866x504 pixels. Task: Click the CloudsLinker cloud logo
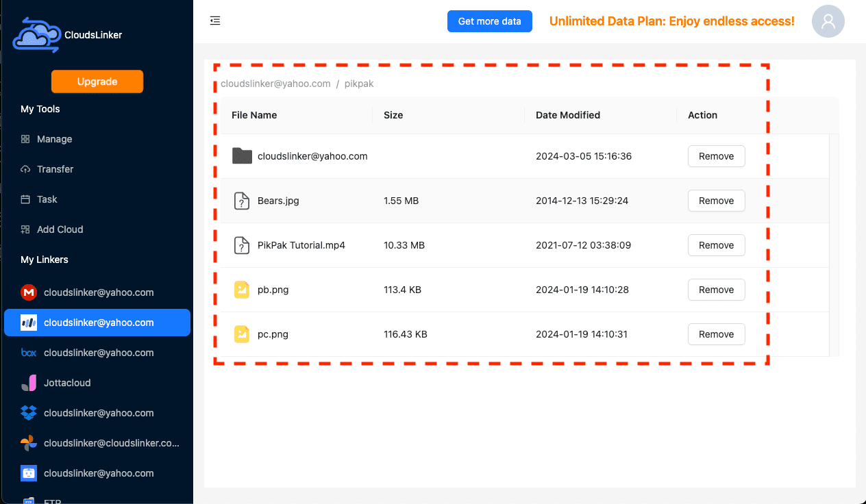36,34
